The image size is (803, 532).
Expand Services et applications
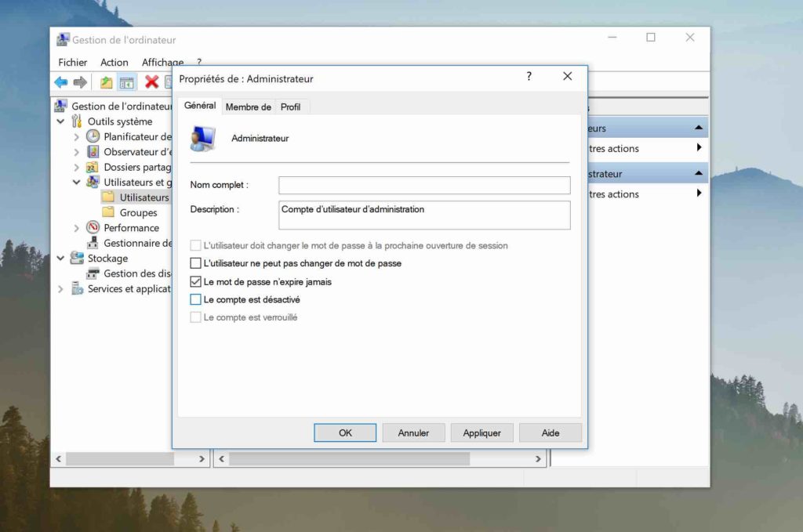61,288
